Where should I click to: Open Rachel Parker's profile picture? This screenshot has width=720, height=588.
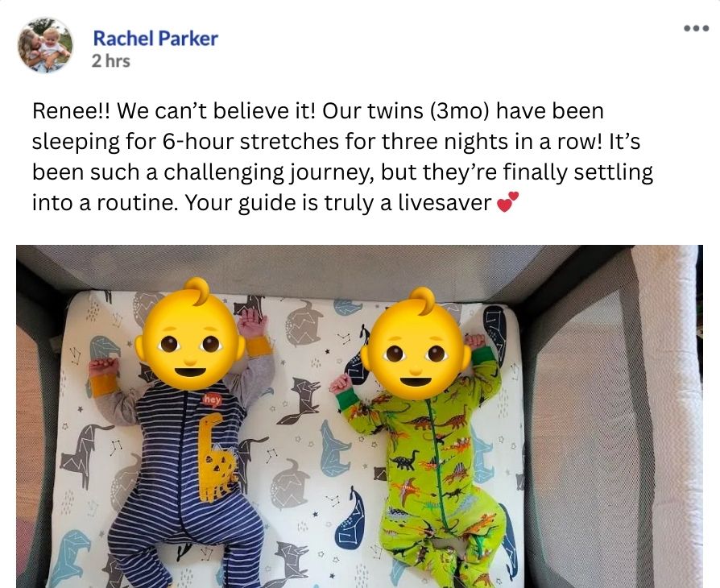(x=45, y=45)
